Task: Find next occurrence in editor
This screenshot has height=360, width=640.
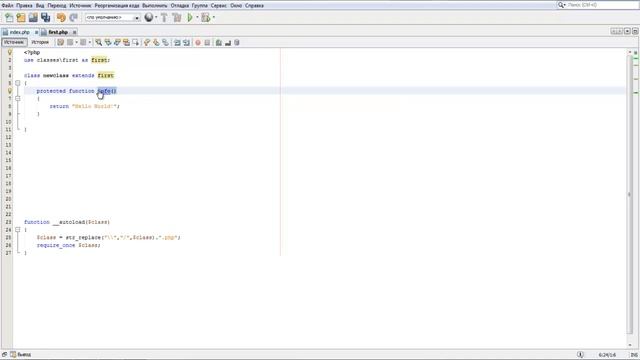Action: click(117, 42)
